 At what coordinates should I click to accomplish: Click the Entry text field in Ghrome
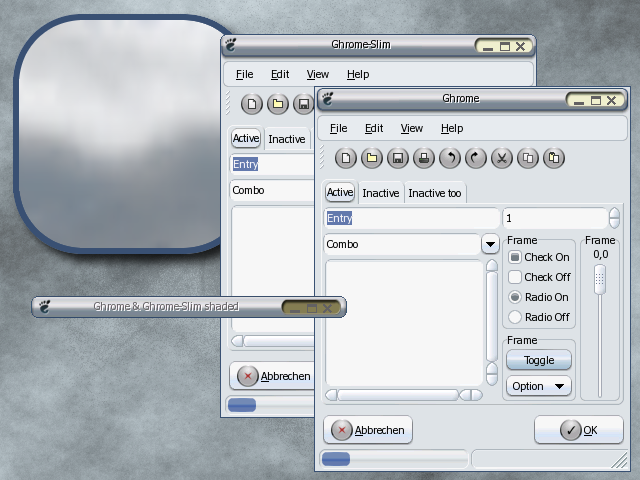tap(412, 218)
